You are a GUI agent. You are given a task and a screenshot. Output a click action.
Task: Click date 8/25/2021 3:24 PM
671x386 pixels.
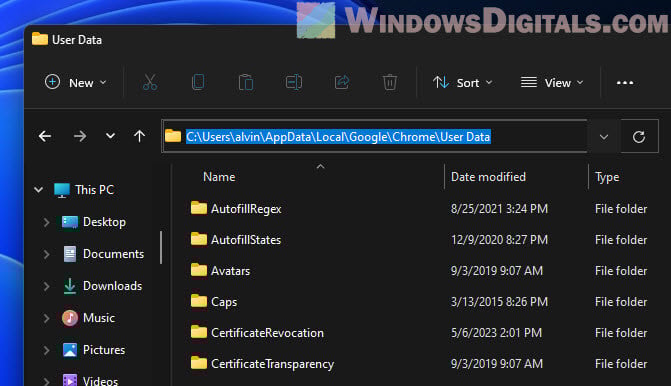coord(499,209)
